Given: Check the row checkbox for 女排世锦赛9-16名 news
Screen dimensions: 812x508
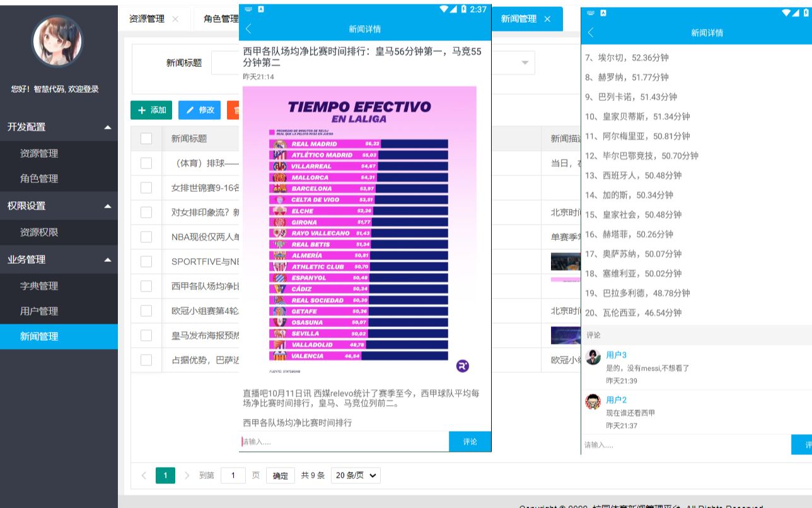Looking at the screenshot, I should click(146, 187).
